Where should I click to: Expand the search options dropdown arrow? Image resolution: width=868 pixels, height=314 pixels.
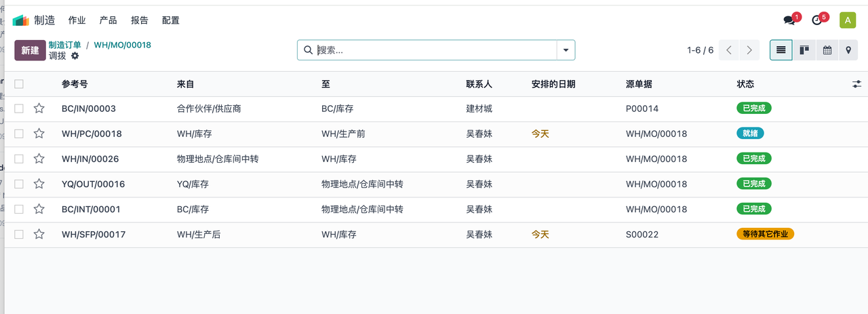pos(566,50)
